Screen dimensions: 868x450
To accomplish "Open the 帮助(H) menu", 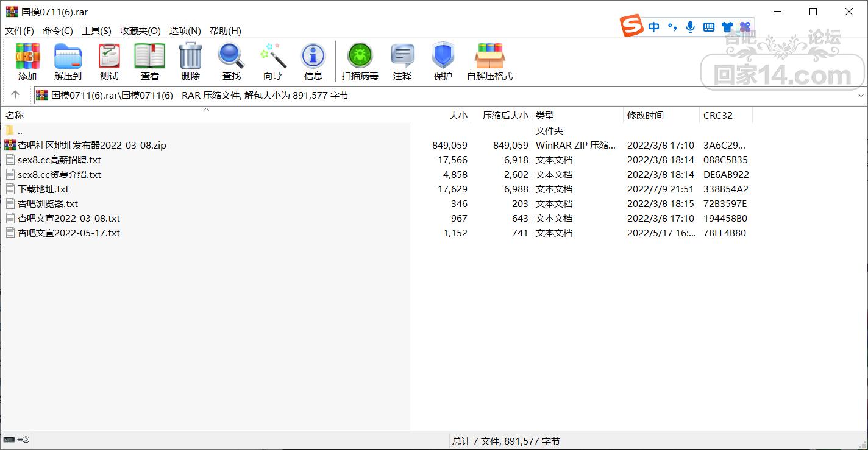I will pos(226,30).
